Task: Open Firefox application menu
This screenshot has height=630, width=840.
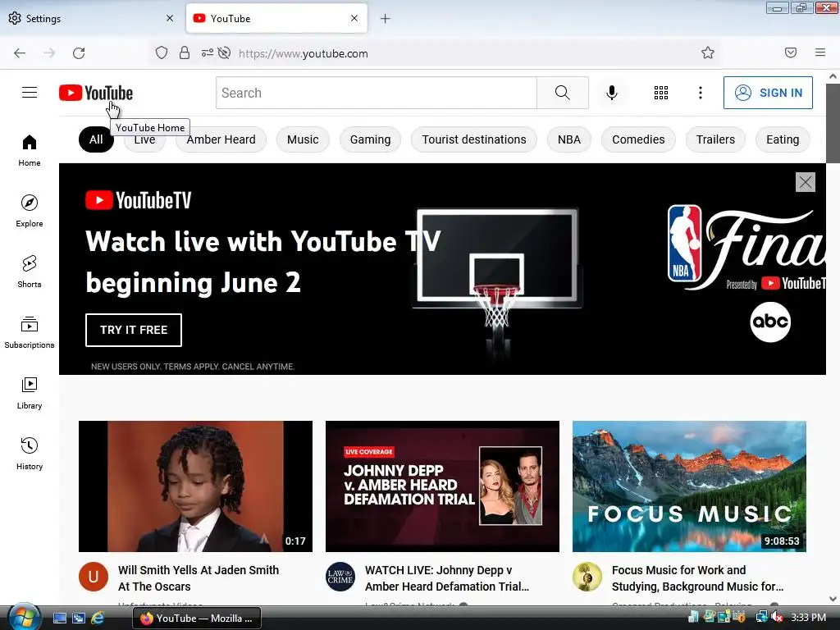Action: click(x=820, y=53)
